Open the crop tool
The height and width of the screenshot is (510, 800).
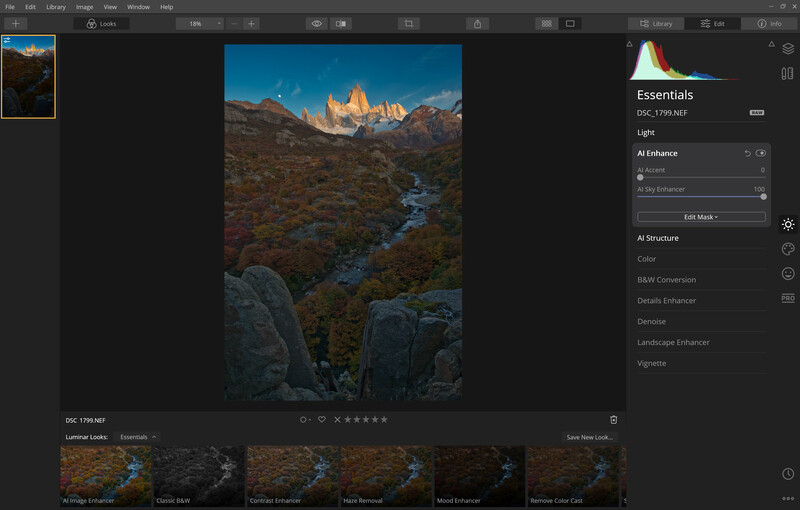pos(409,23)
